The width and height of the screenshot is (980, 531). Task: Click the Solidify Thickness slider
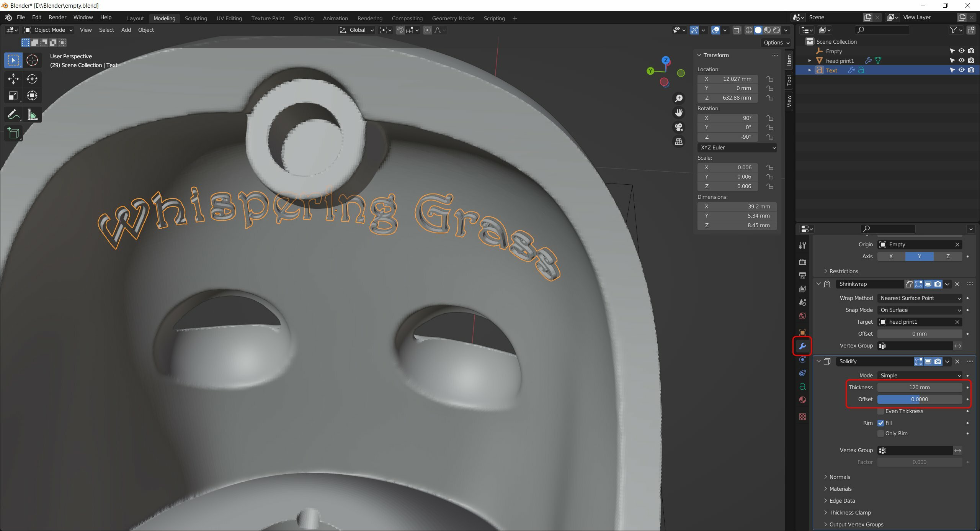click(920, 387)
